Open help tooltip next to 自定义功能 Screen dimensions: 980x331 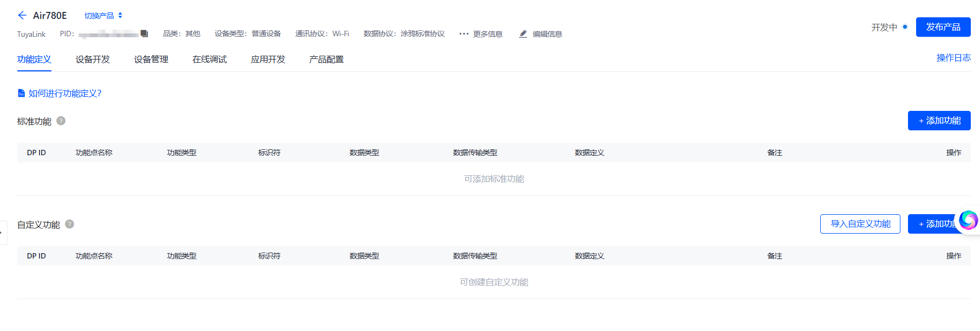tap(70, 224)
